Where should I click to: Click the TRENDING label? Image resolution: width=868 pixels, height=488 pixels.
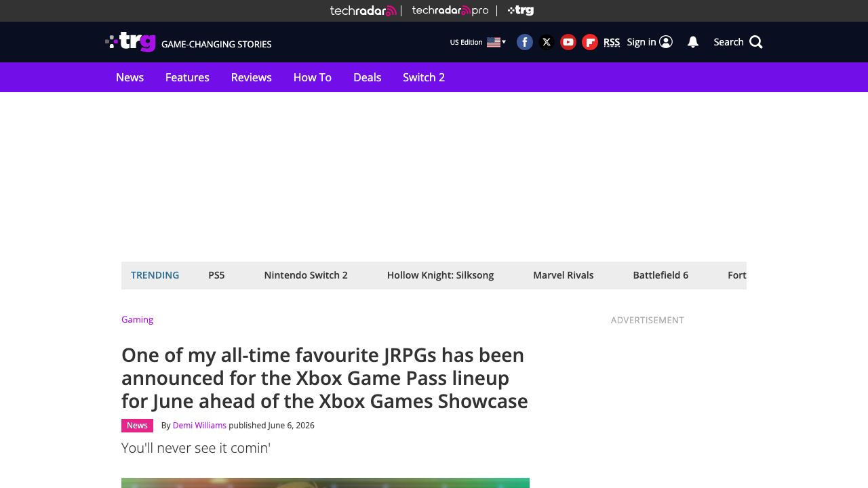click(x=155, y=275)
